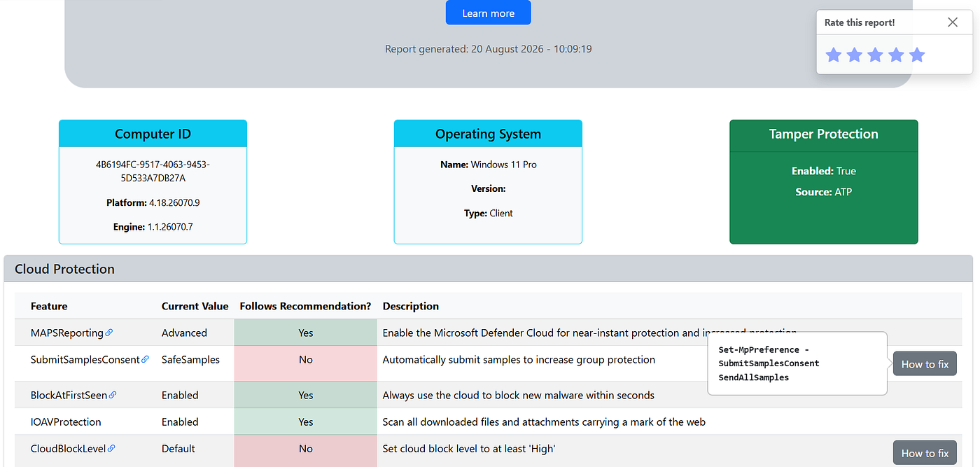This screenshot has height=467, width=980.
Task: Click the Enabled value for IOAVProtection
Action: 180,421
